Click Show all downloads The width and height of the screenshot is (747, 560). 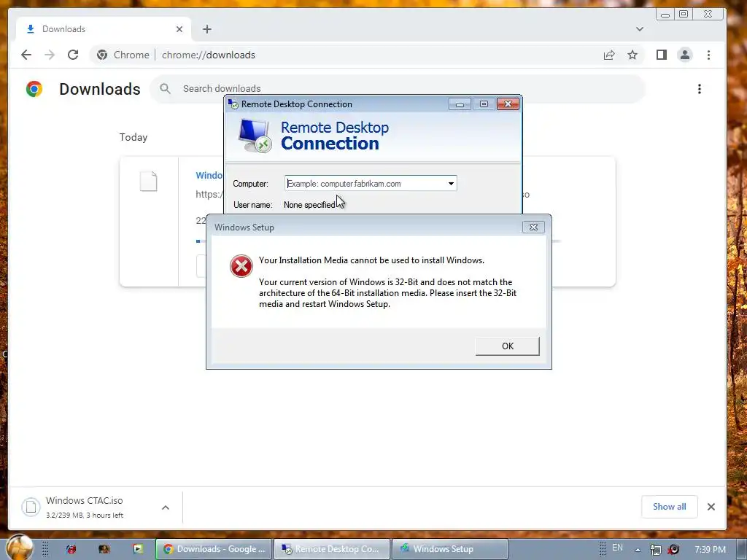[x=670, y=507]
